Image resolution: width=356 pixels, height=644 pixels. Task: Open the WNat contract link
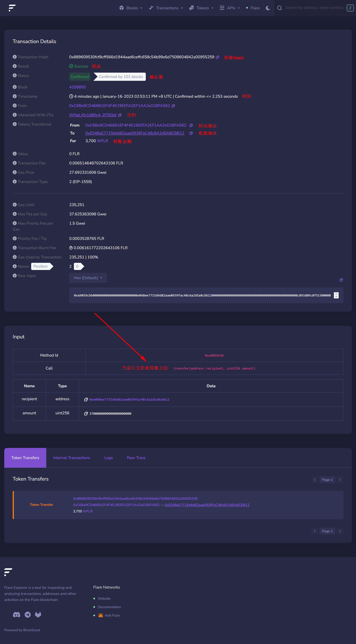coord(93,115)
